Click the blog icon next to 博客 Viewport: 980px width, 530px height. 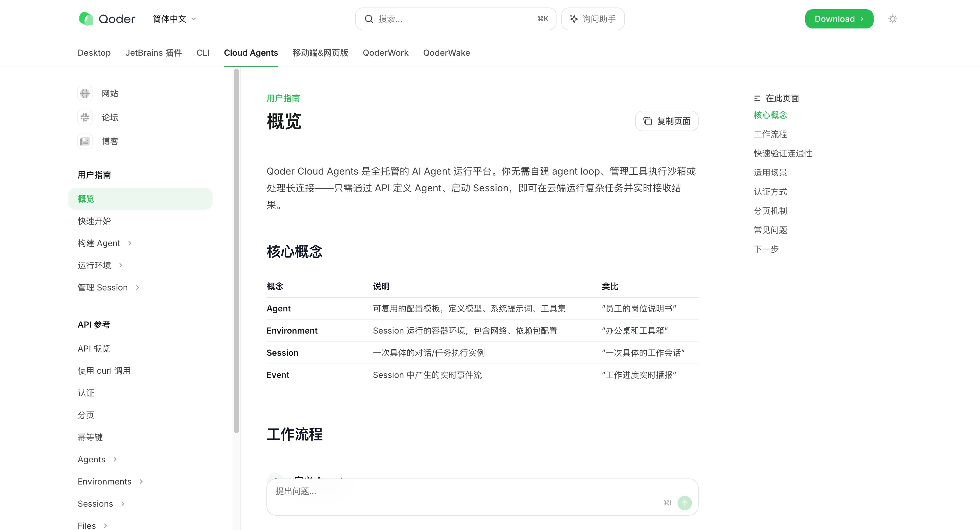coord(85,141)
